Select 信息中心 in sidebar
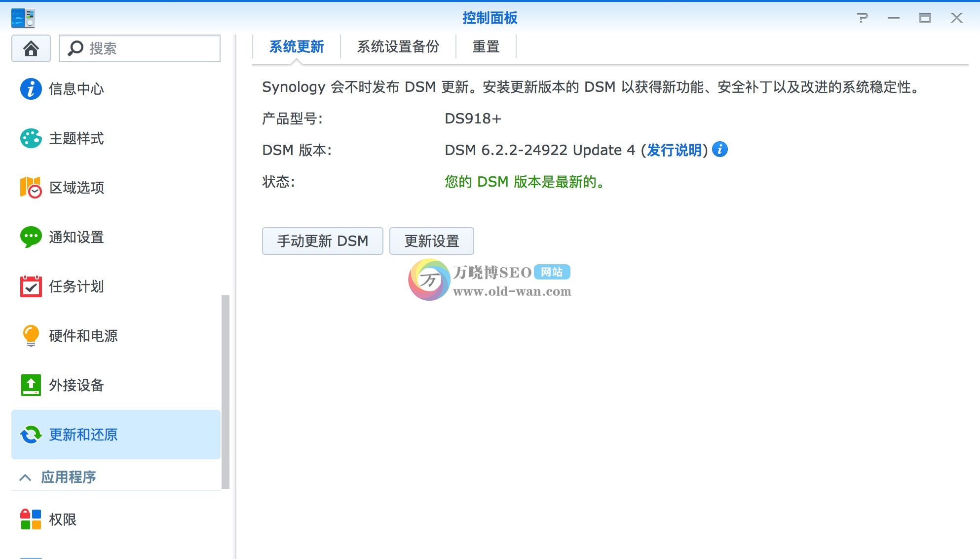 point(116,89)
